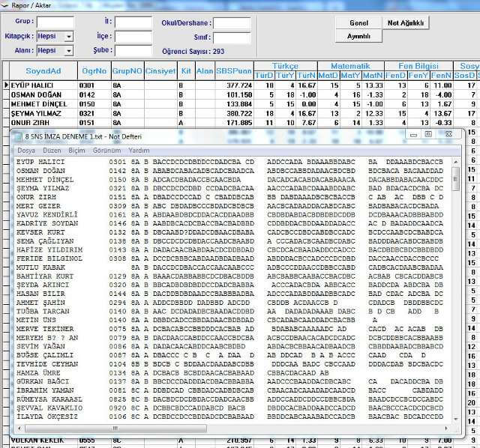
Task: Click İLAYDA ÖKÇESİZ line in Notepad
Action: tap(229, 417)
